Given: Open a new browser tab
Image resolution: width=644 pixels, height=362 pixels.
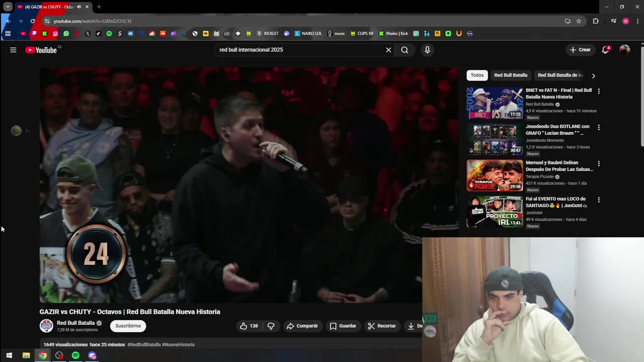Looking at the screenshot, I should point(99,7).
